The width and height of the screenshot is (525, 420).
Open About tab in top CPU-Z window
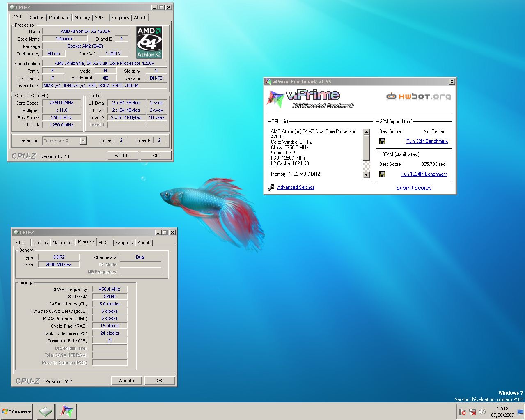coord(140,18)
